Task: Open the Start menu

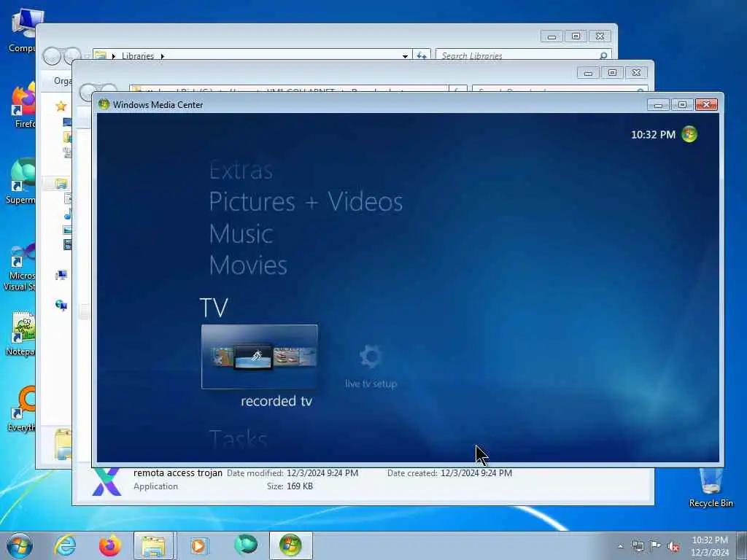Action: (x=20, y=545)
